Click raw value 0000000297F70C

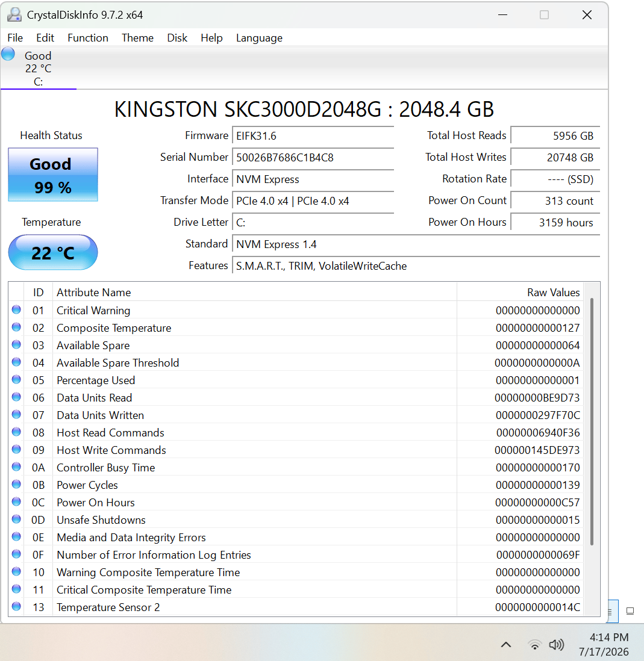click(x=538, y=415)
